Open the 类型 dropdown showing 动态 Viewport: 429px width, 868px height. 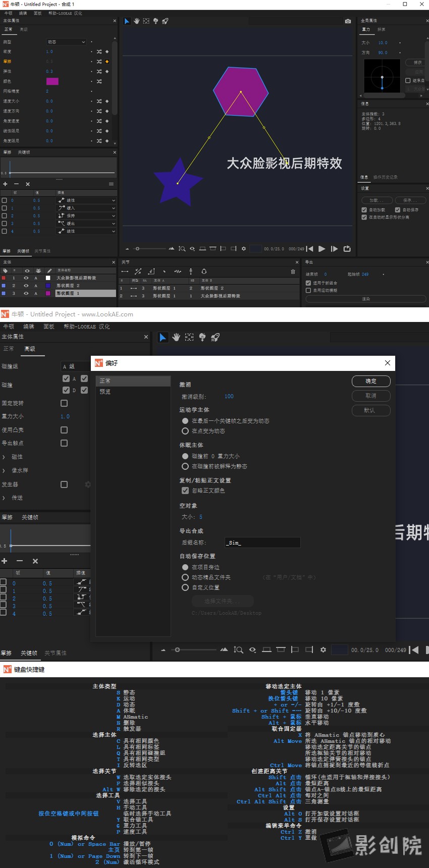click(66, 42)
